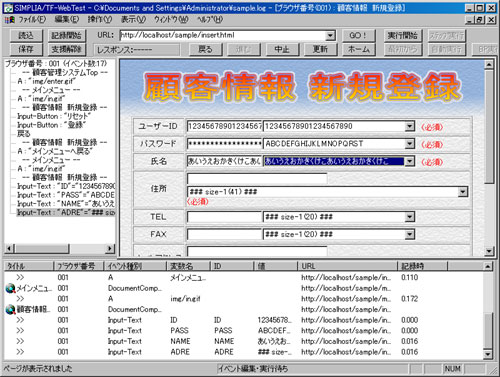Click the application icon in the title bar
The width and height of the screenshot is (500, 377).
tap(8, 8)
